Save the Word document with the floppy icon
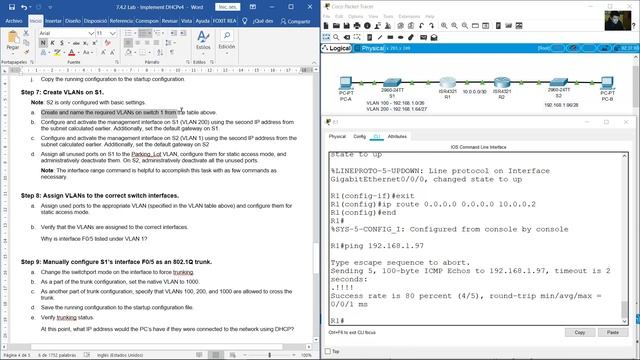The height and width of the screenshot is (360, 640). pos(12,7)
